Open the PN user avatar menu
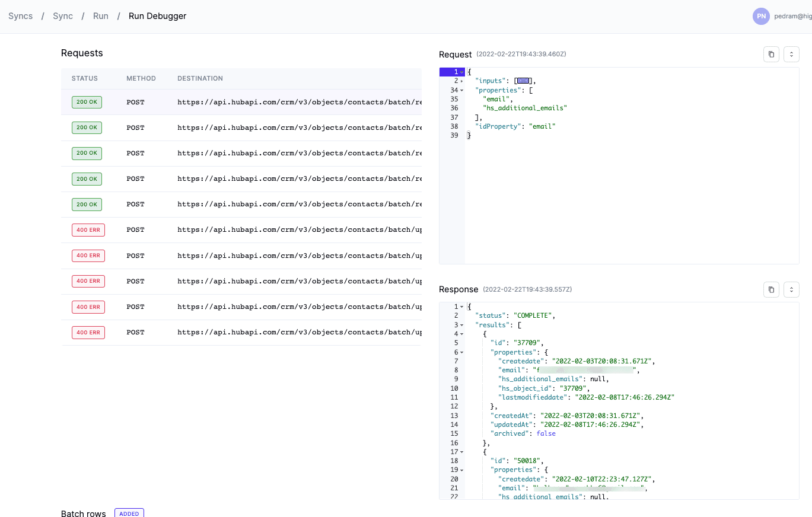Screen dimensions: 812x517 761,17
